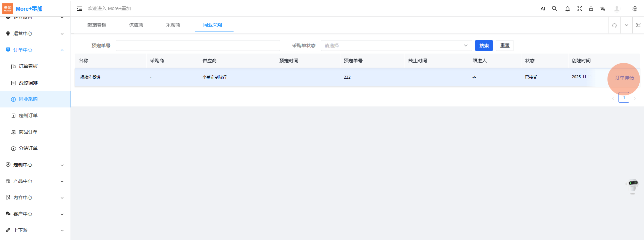Expand the 运营中心 sidebar menu
644x240 pixels.
[35, 33]
